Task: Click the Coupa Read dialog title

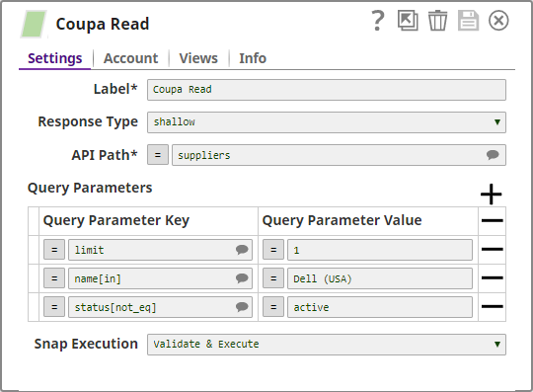Action: click(103, 24)
